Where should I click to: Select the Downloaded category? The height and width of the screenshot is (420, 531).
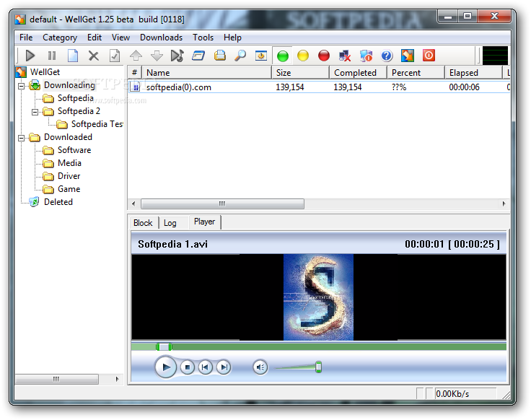click(x=68, y=137)
